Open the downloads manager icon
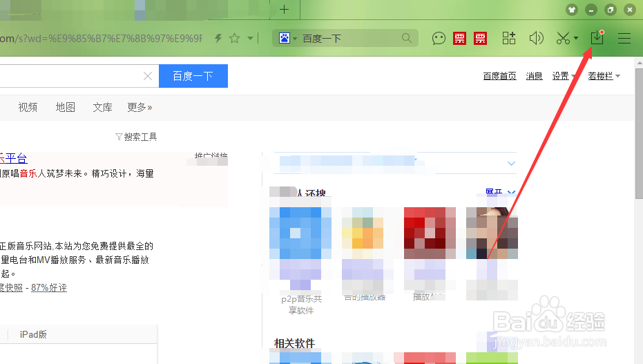This screenshot has width=643, height=364. click(597, 38)
